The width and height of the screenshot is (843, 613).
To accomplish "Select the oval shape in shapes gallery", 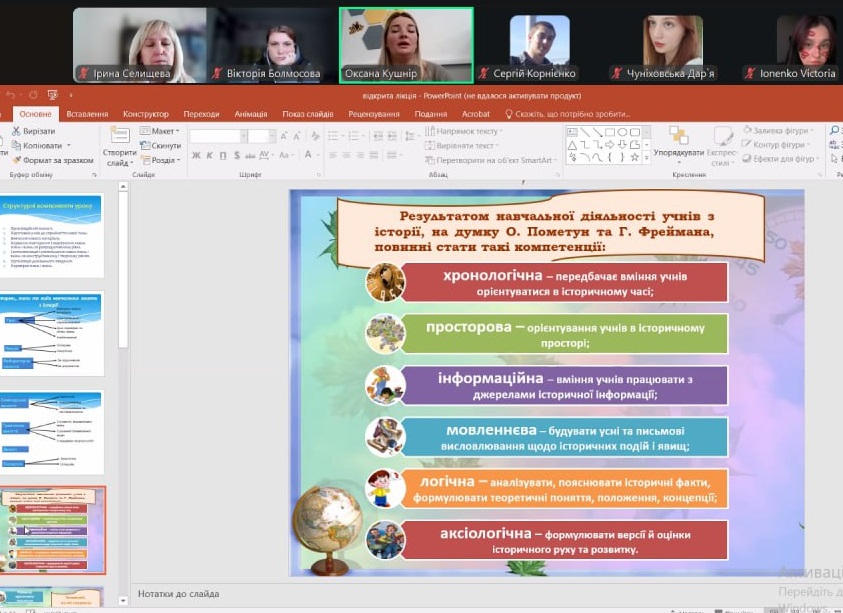I will 622,131.
